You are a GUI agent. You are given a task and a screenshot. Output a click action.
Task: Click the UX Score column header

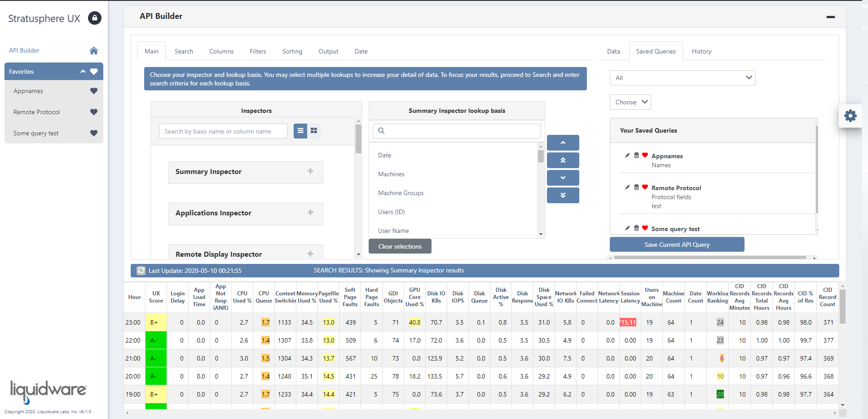point(156,297)
